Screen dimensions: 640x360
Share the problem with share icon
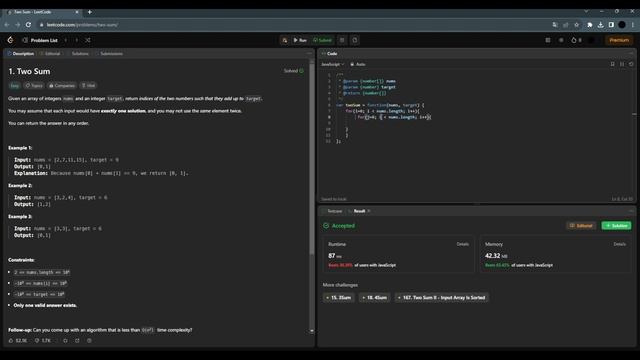coord(77,340)
